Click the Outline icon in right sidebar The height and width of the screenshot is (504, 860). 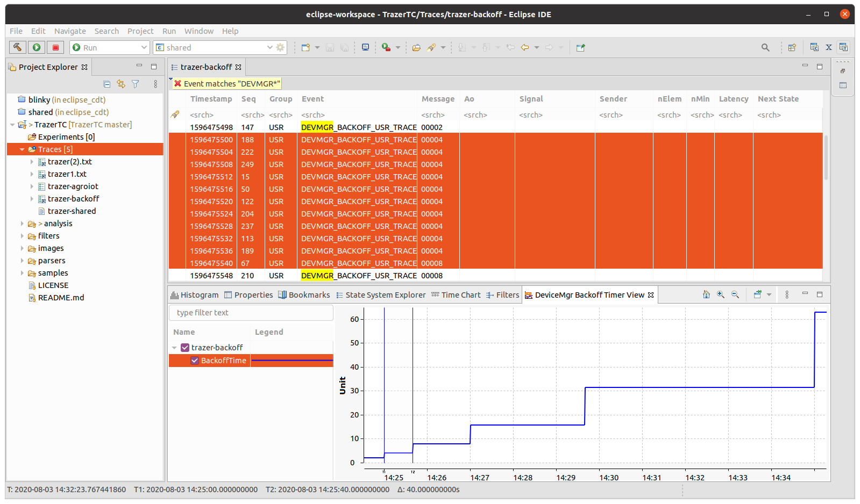click(x=843, y=85)
